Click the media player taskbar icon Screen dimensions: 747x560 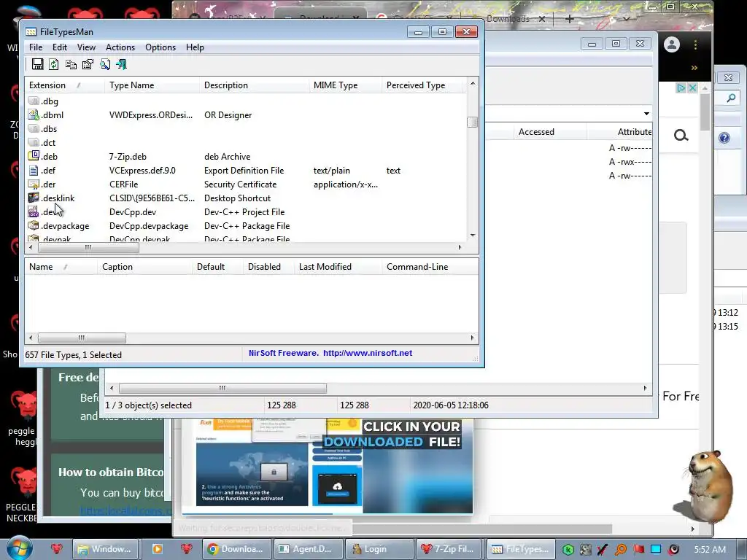pyautogui.click(x=158, y=549)
